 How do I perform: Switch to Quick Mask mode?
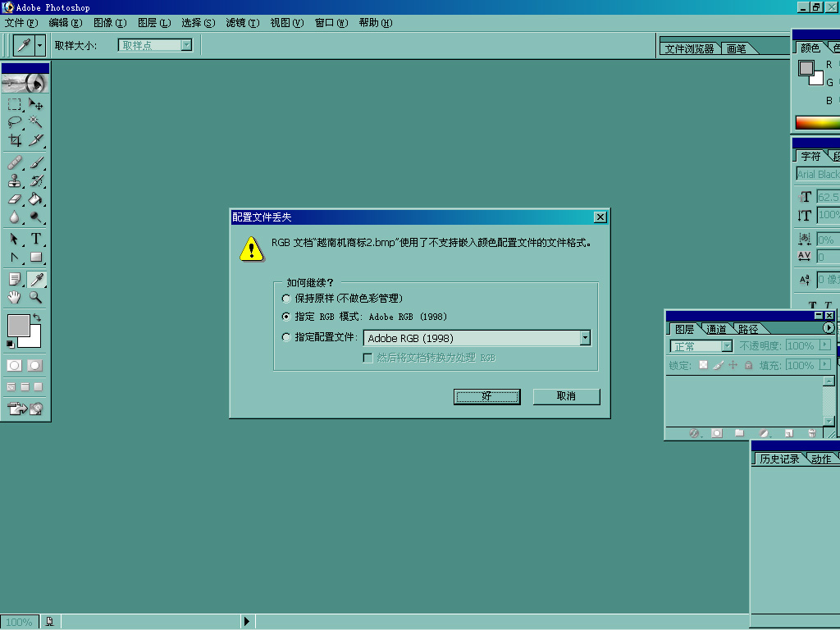click(x=34, y=365)
